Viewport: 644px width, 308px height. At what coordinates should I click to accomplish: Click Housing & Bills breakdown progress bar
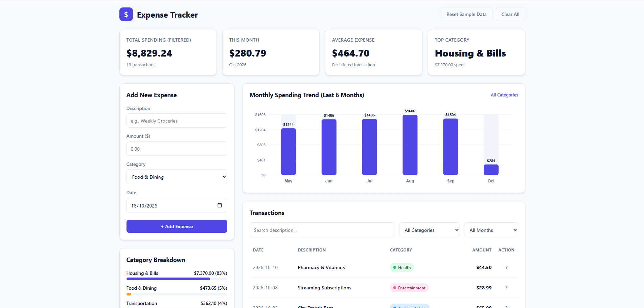point(177,279)
